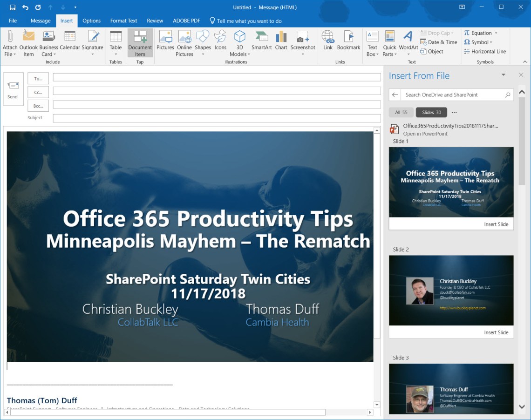Click the Document Item button
531x420 pixels.
(140, 43)
